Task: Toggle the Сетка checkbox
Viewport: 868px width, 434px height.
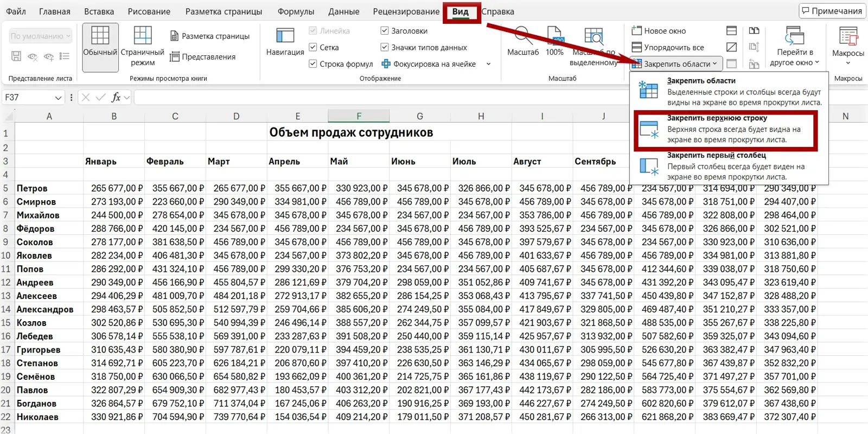Action: point(312,47)
